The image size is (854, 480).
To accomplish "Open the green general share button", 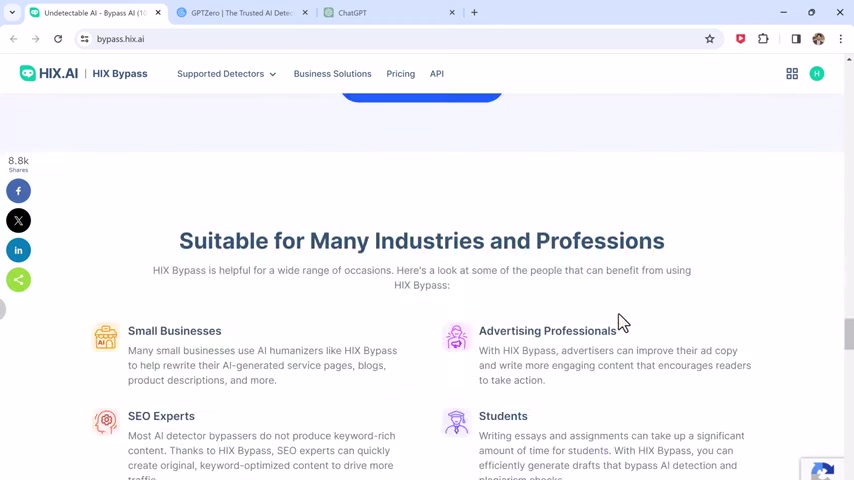I will pos(19,280).
